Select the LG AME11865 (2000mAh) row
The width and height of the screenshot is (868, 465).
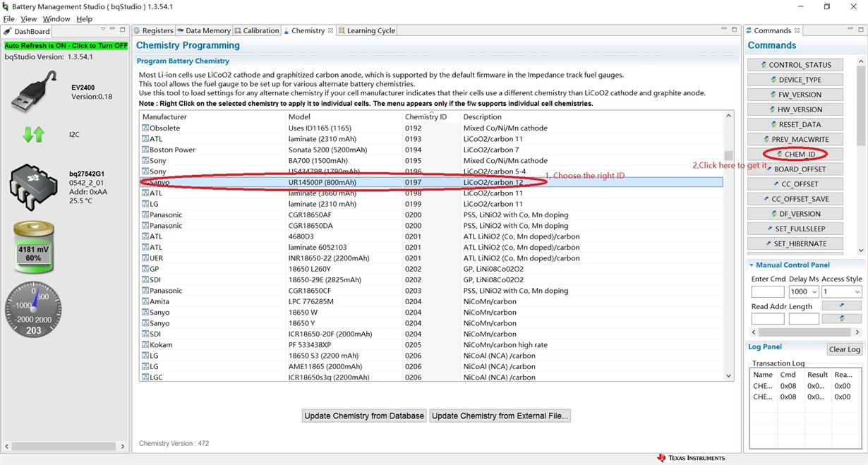(431, 366)
